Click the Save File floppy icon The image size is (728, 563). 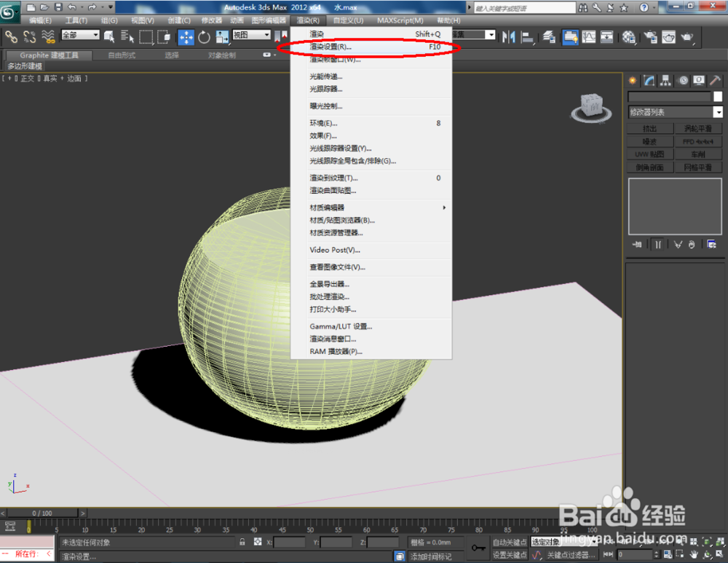pos(58,7)
